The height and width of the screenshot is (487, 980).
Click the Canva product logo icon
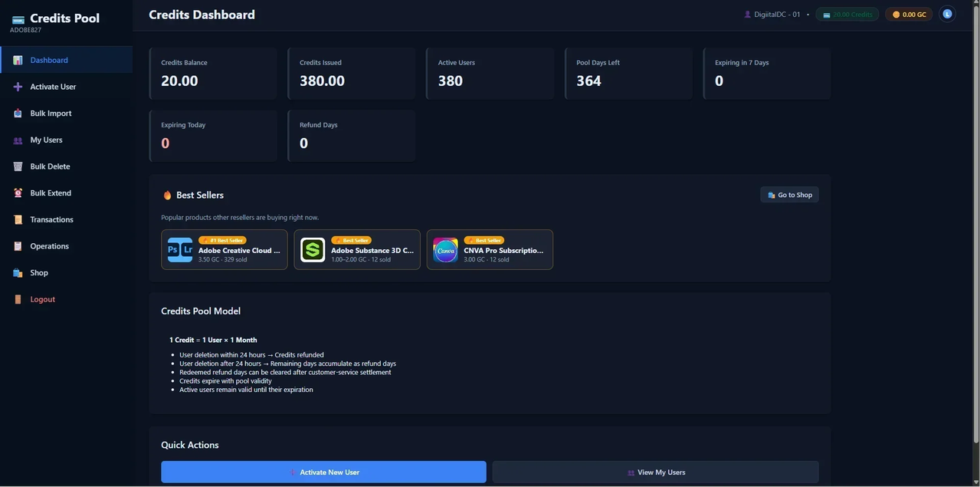point(445,250)
